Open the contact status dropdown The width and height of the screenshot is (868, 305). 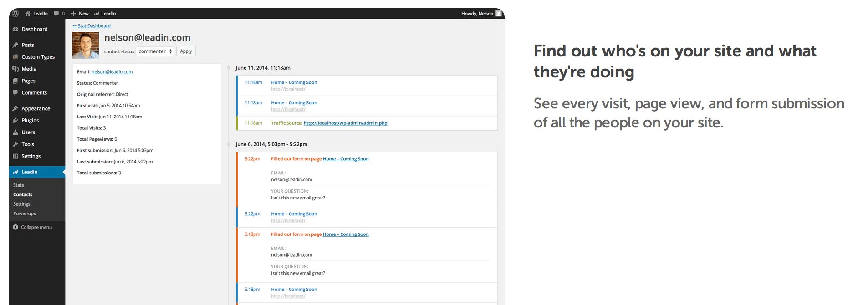point(155,51)
